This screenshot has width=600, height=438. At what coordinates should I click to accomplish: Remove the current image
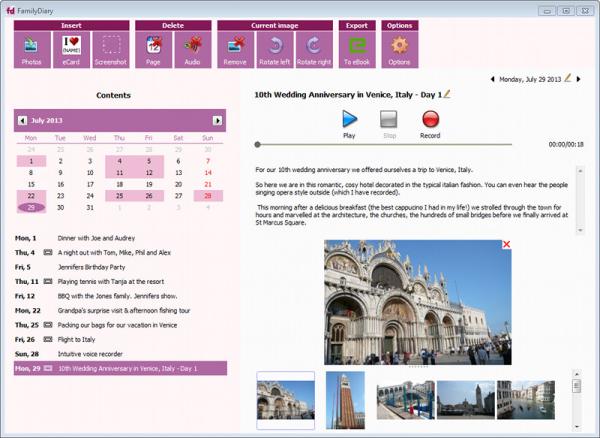click(x=236, y=49)
